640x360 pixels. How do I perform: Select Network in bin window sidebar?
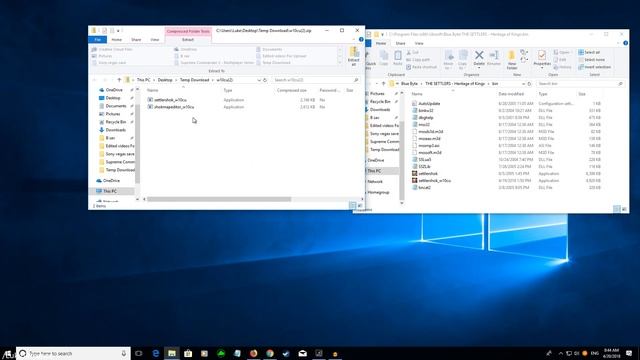pos(375,181)
